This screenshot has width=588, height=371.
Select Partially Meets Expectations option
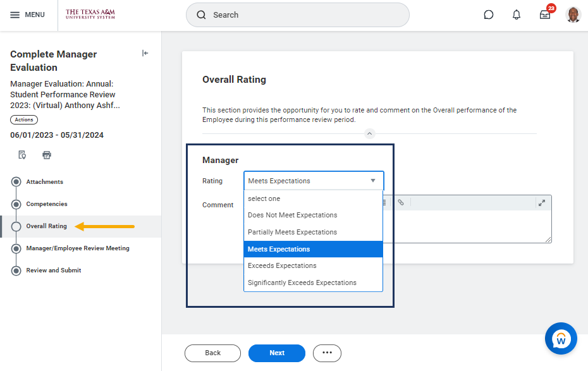[292, 232]
